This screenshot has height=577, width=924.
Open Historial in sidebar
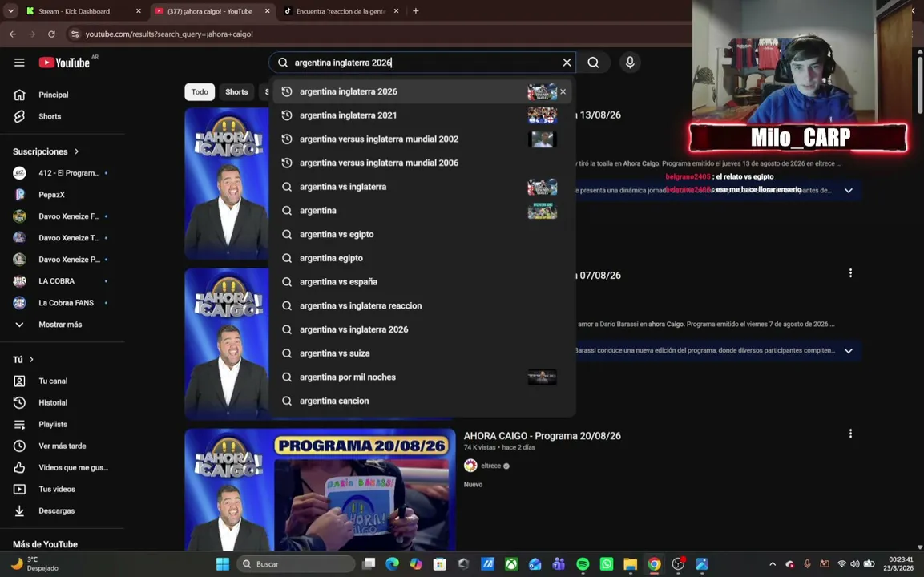pos(63,402)
